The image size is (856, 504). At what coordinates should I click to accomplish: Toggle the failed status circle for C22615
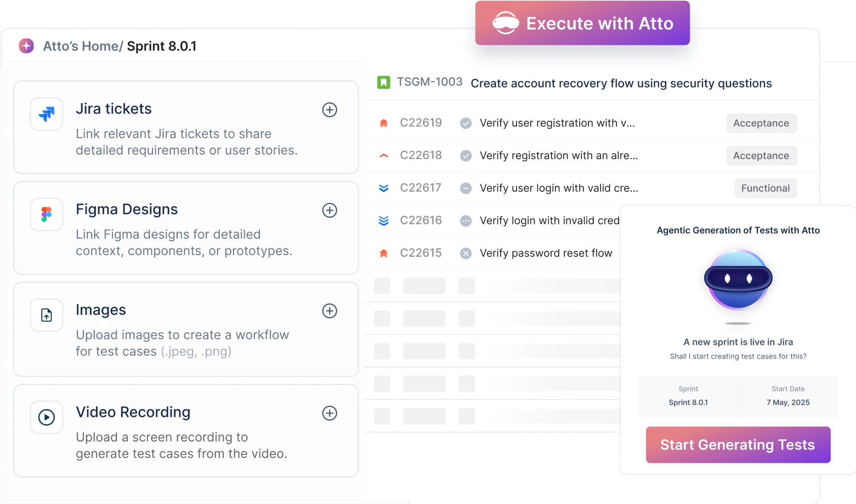466,253
